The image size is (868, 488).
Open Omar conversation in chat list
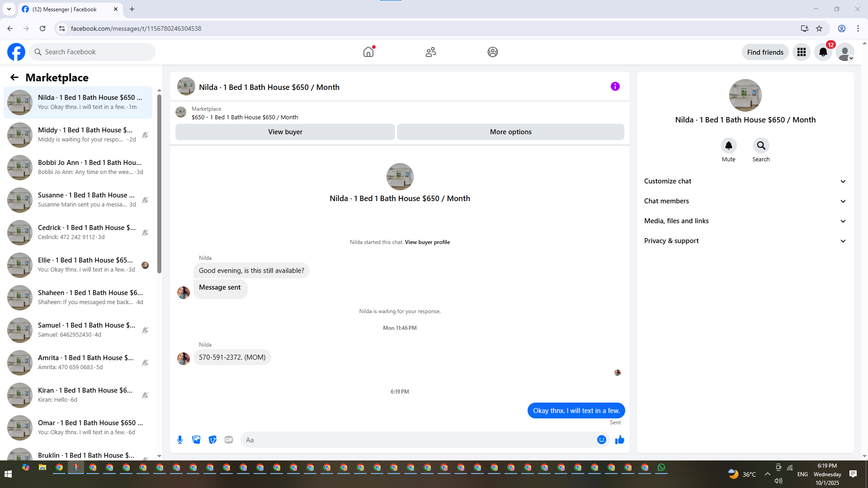[x=78, y=428]
